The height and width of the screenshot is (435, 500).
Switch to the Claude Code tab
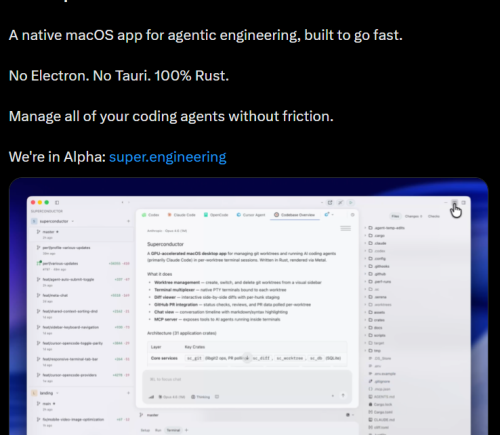tap(181, 215)
